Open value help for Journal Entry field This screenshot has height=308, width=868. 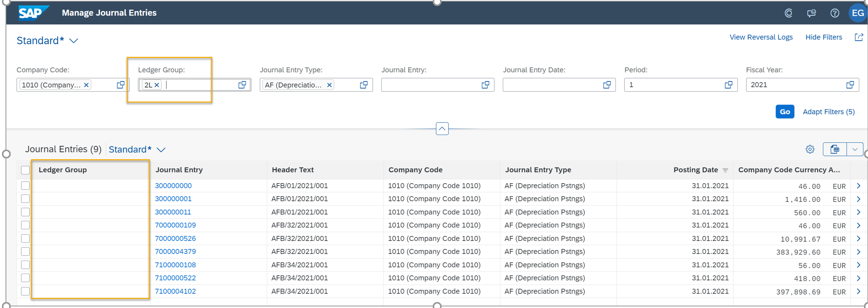point(485,85)
